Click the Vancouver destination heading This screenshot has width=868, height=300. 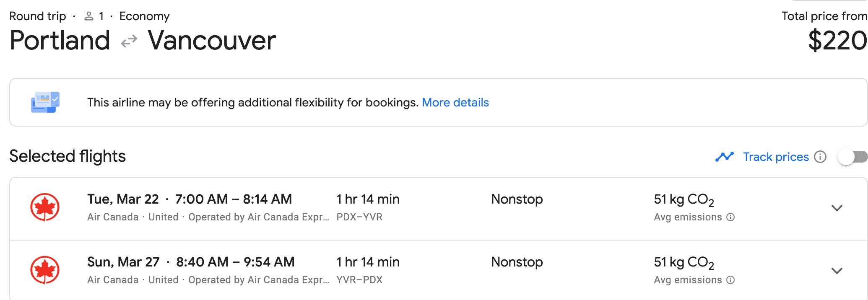tap(212, 41)
